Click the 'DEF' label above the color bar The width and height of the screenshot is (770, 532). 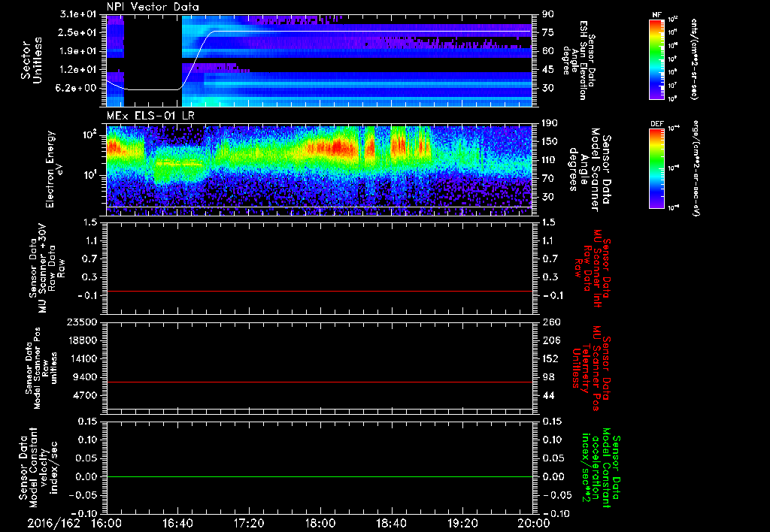coord(657,124)
